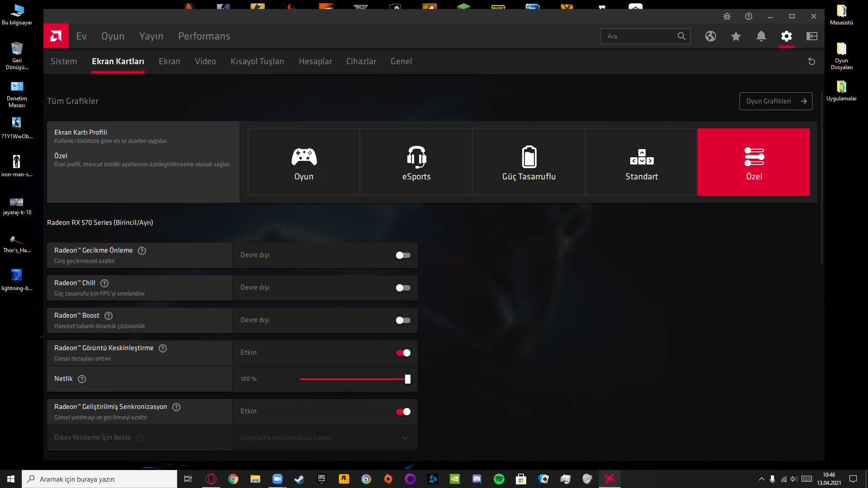Enable Radeon Gecikme Önleme toggle
This screenshot has height=488, width=868.
tap(403, 255)
